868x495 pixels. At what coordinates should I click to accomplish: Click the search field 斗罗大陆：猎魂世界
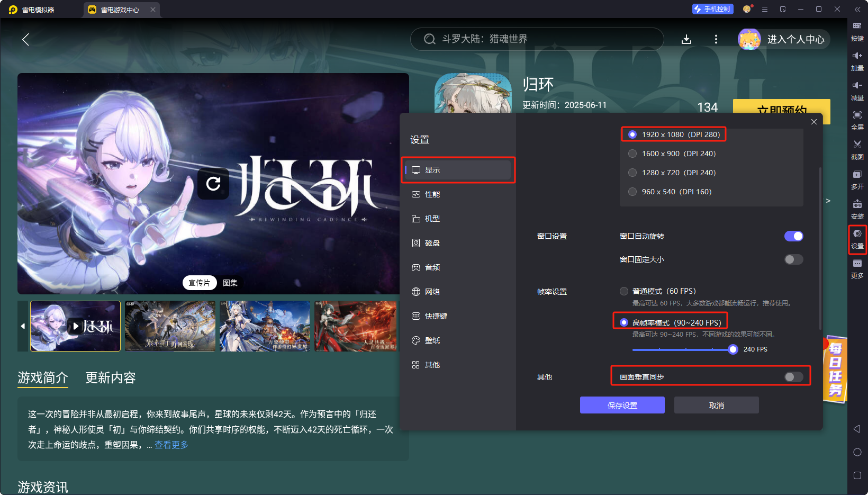coord(537,39)
